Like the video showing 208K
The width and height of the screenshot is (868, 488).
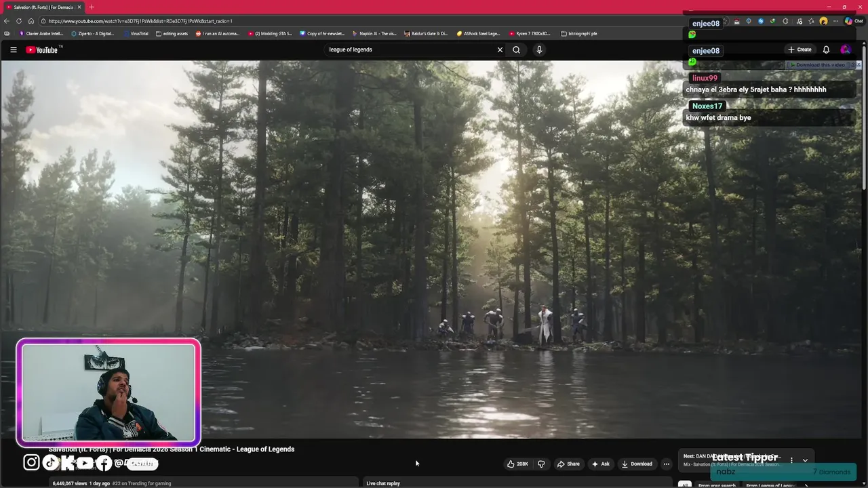coord(517,464)
